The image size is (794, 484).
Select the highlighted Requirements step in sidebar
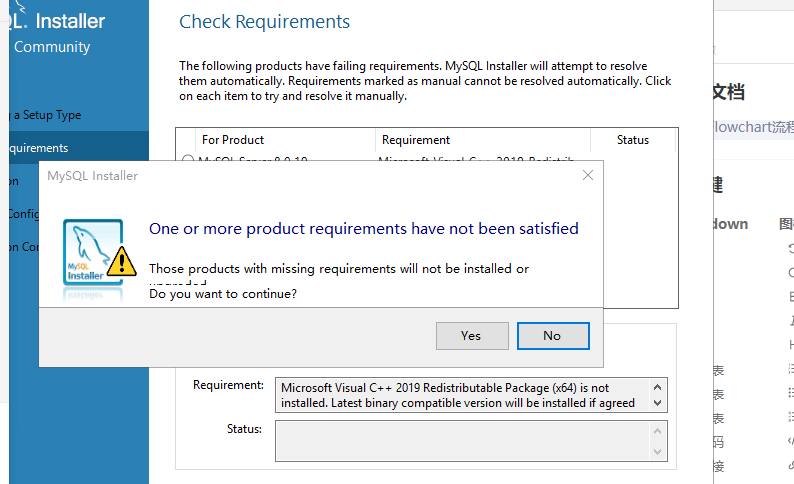click(79, 148)
